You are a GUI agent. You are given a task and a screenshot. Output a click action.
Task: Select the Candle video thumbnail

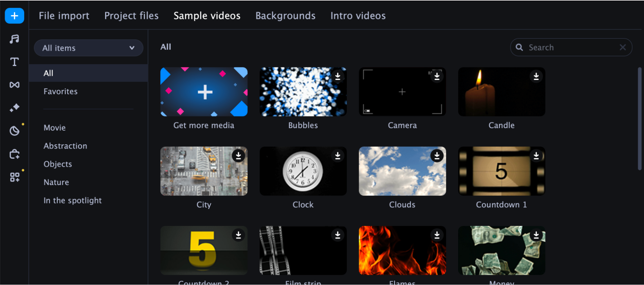(502, 92)
